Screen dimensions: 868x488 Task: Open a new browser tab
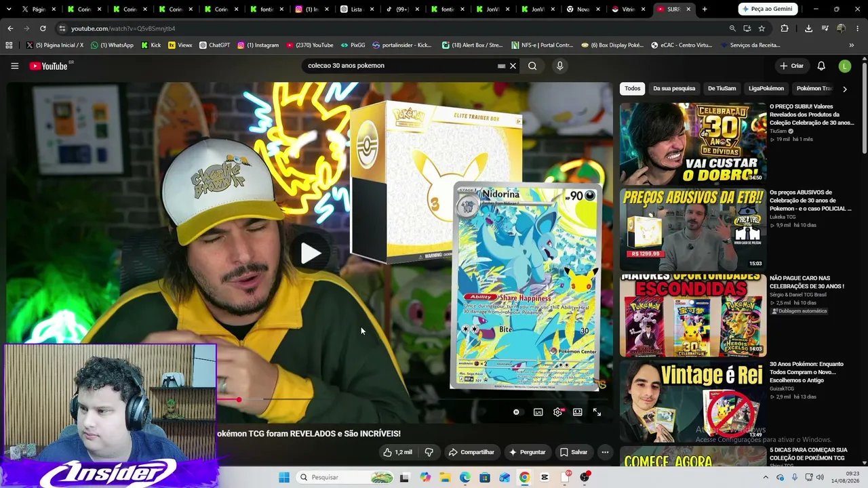click(x=705, y=9)
